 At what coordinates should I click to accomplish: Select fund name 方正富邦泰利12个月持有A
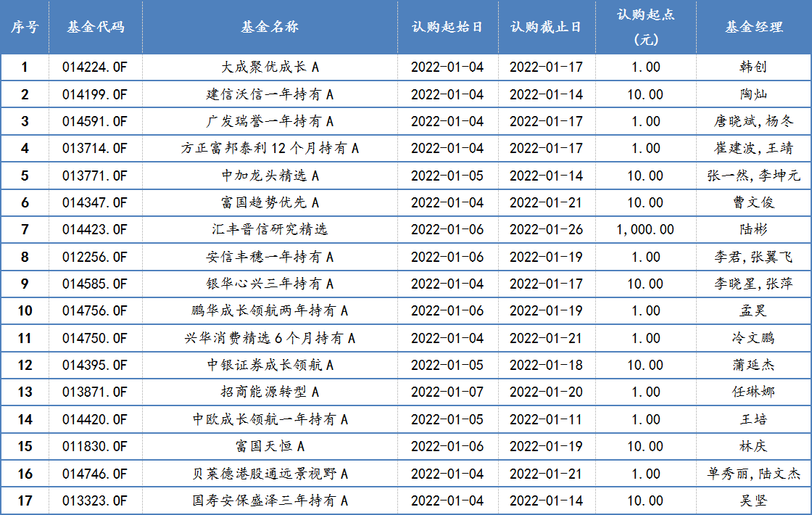[270, 149]
